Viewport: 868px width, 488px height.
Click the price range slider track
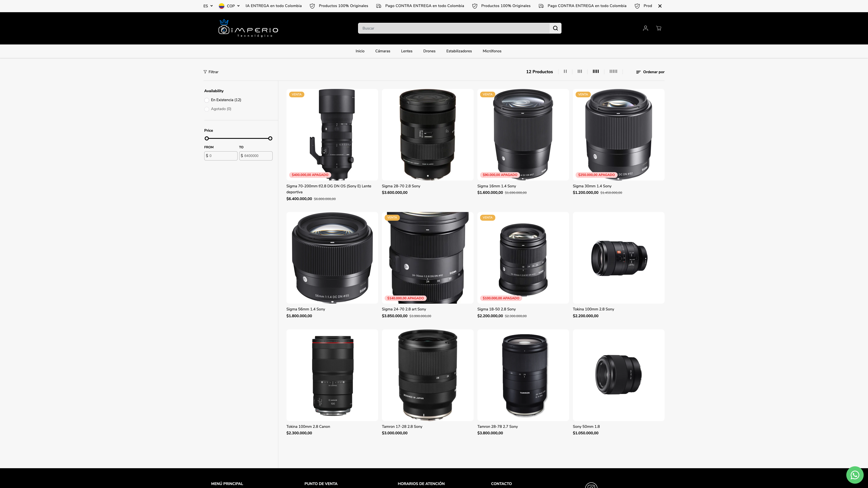point(238,138)
